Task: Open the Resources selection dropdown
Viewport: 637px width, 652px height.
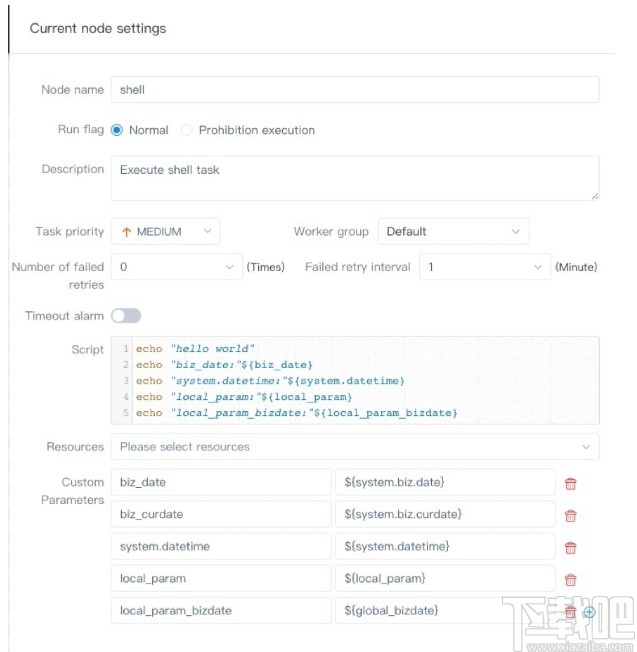Action: (x=355, y=447)
